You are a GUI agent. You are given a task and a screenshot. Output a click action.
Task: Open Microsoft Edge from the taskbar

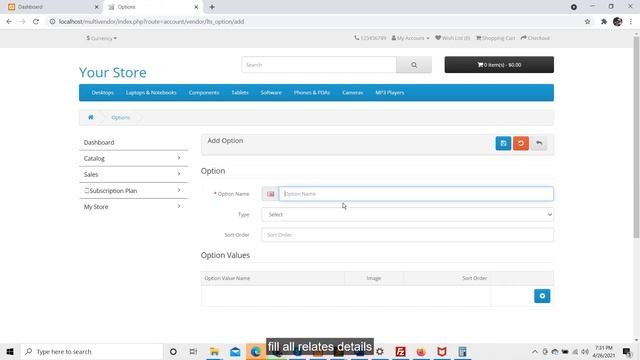256,351
